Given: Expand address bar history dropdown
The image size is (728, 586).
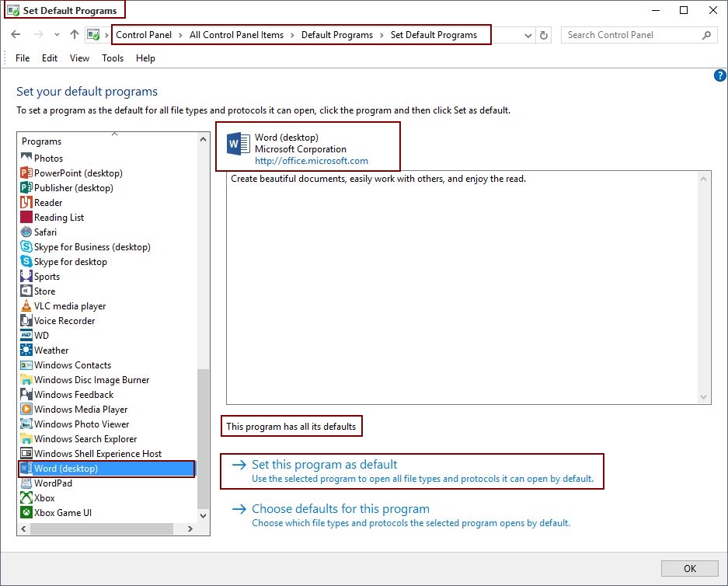Looking at the screenshot, I should click(528, 35).
